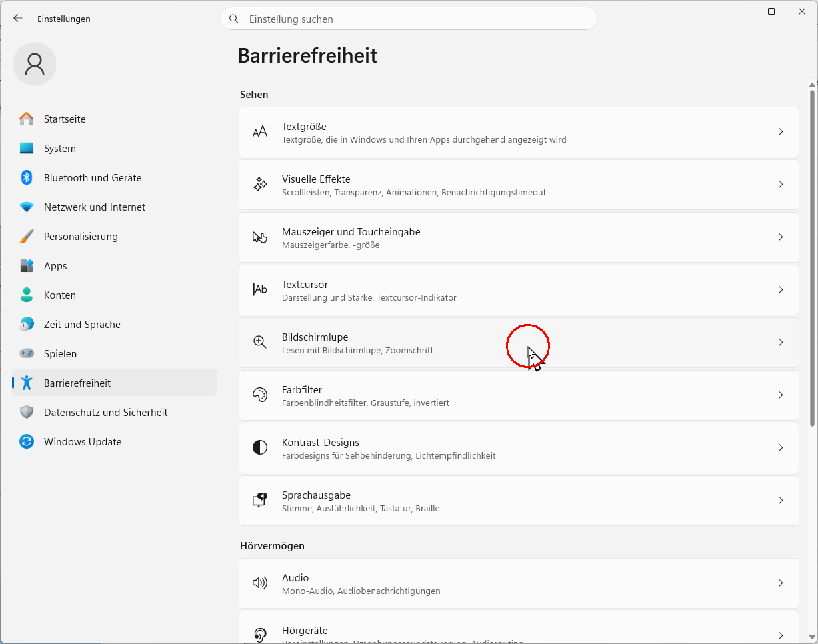Viewport: 818px width, 644px height.
Task: Click the Startseite home icon
Action: [x=27, y=119]
